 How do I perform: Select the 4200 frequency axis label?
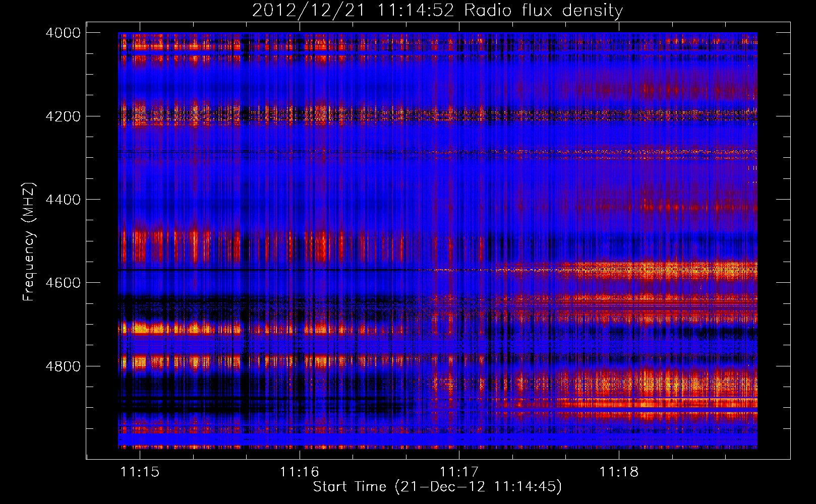pyautogui.click(x=63, y=116)
